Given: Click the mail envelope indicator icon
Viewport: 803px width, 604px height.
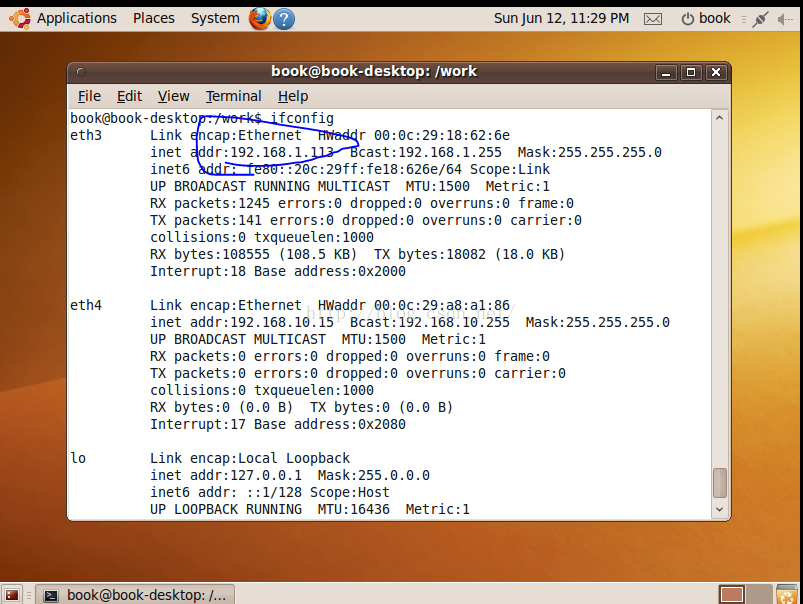Looking at the screenshot, I should coord(652,19).
